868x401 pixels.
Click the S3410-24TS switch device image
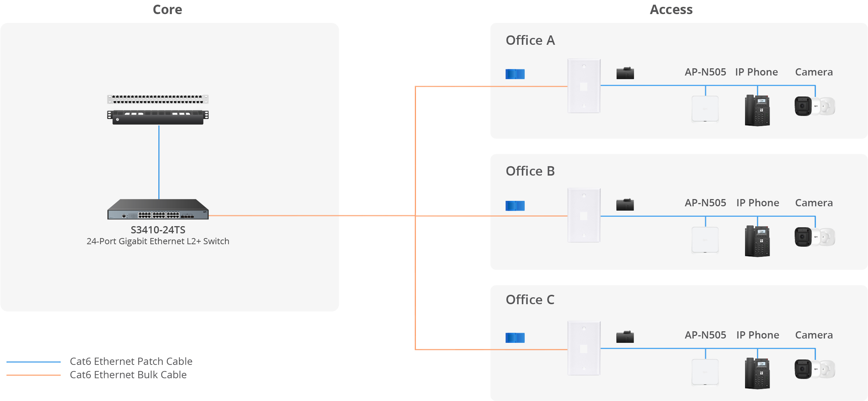(158, 209)
